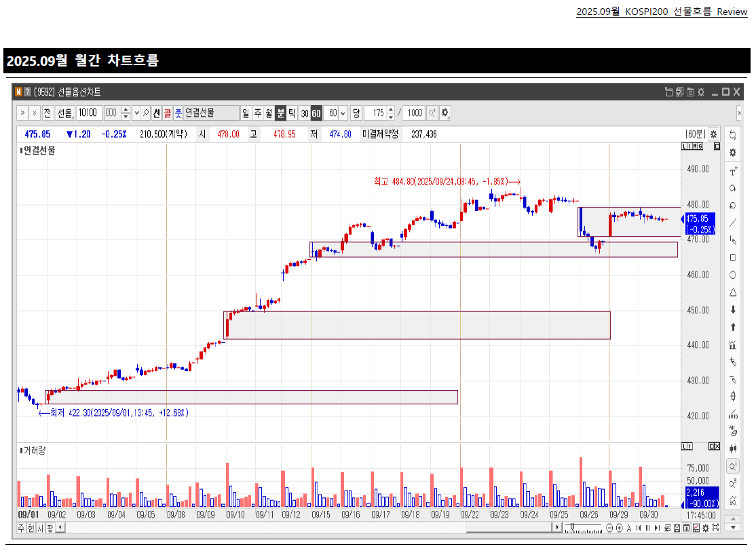Image resolution: width=756 pixels, height=555 pixels.
Task: Open the [60분] timeframe selector on the right
Action: [697, 134]
